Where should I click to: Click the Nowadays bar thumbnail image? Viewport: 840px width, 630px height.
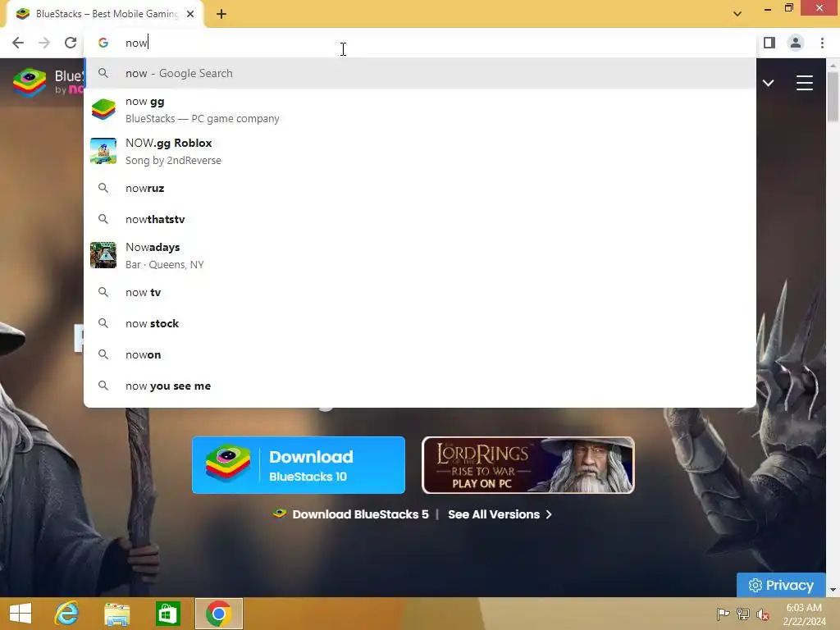[103, 255]
